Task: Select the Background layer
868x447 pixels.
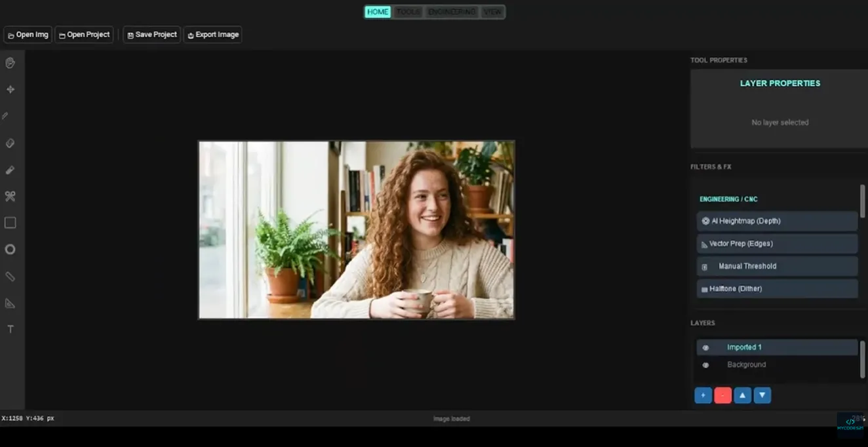Action: coord(777,365)
